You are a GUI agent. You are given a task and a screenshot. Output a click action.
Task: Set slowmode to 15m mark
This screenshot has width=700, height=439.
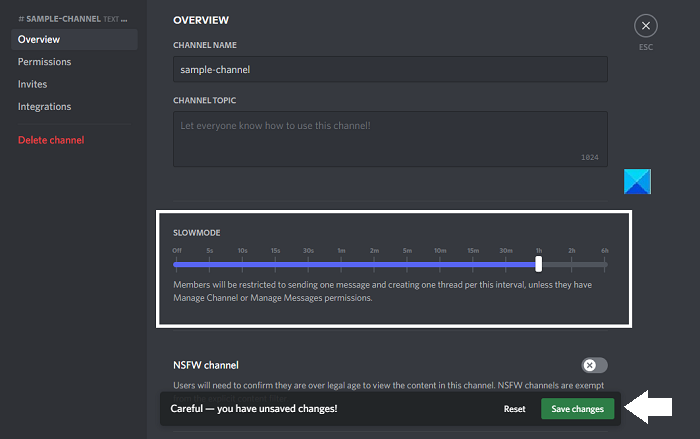473,264
